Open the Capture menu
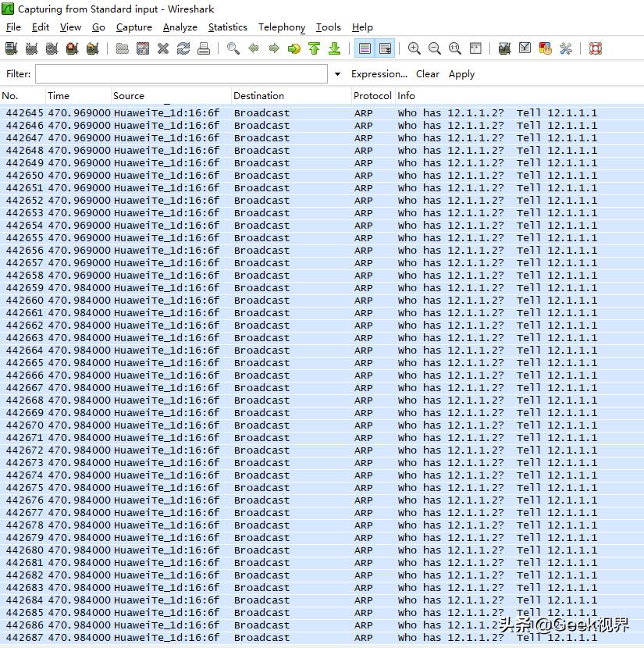Image resolution: width=644 pixels, height=648 pixels. click(x=133, y=27)
